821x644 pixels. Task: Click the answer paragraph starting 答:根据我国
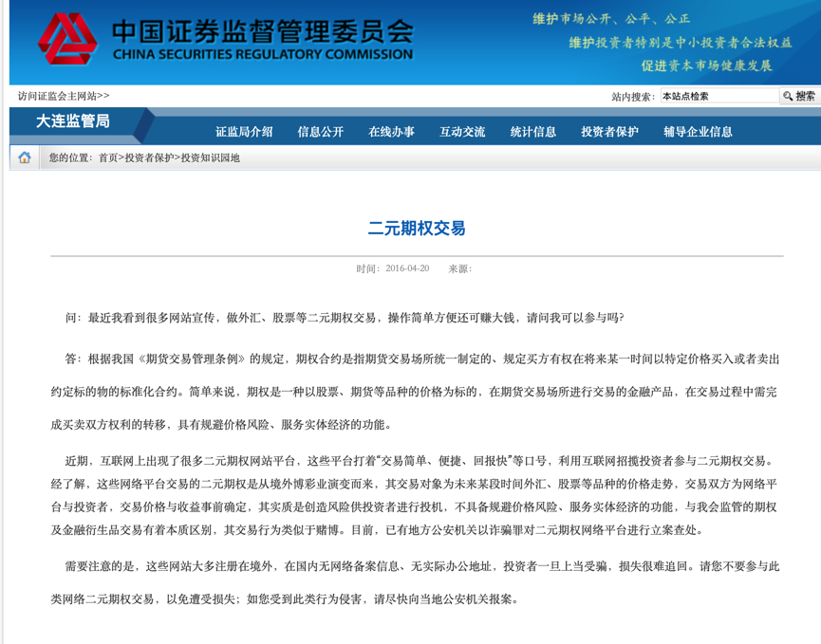click(415, 392)
